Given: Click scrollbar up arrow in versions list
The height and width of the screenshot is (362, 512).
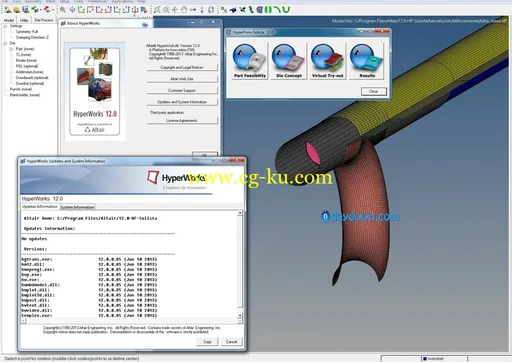Looking at the screenshot, I should click(x=240, y=213).
